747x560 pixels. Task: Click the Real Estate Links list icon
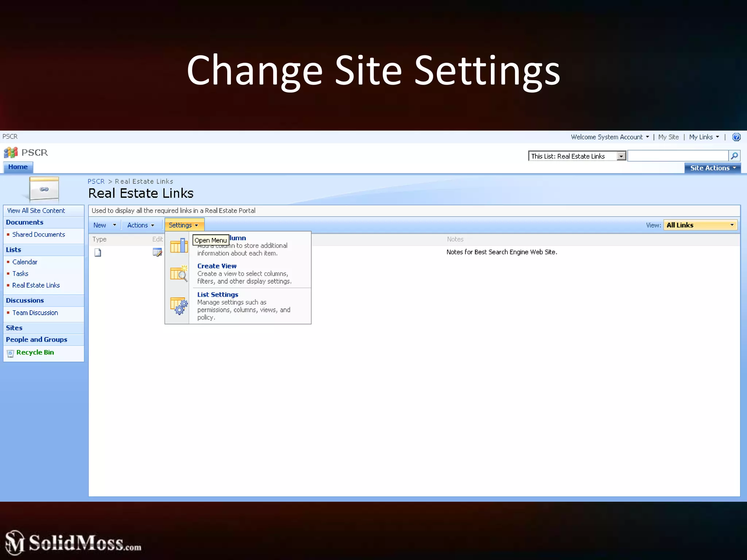coord(44,189)
